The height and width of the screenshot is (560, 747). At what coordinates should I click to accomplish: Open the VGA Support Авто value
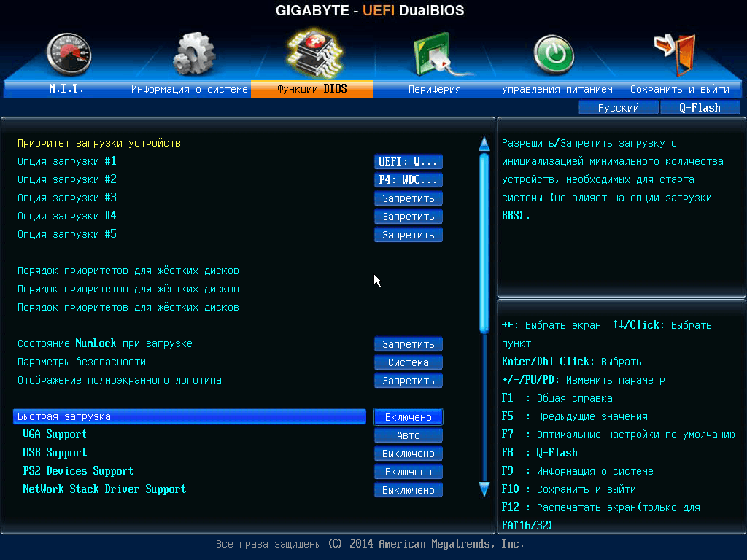point(409,435)
